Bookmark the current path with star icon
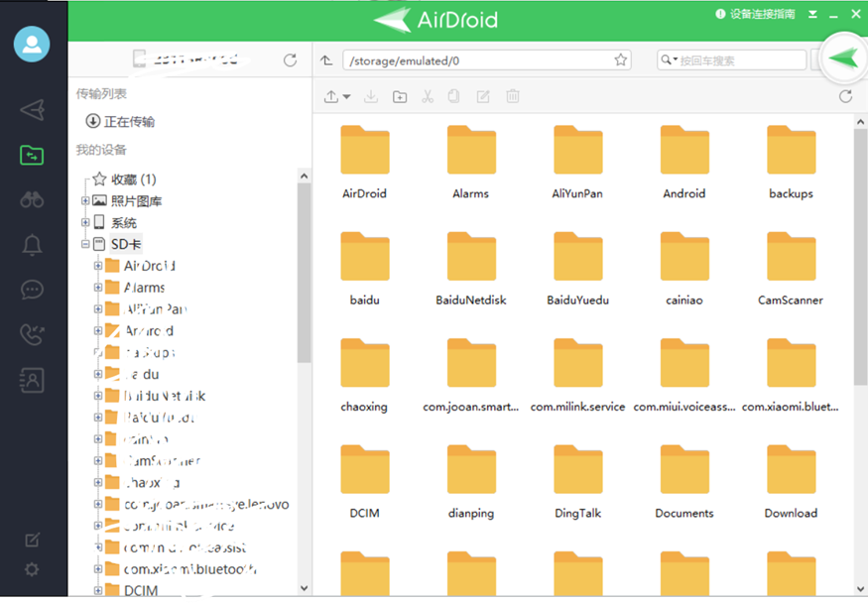The height and width of the screenshot is (603, 868). [621, 60]
